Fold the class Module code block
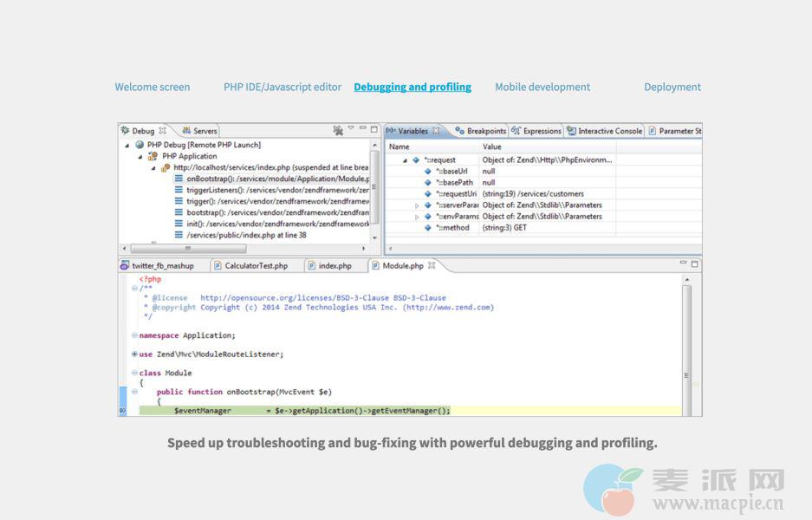This screenshot has height=520, width=812. point(134,373)
